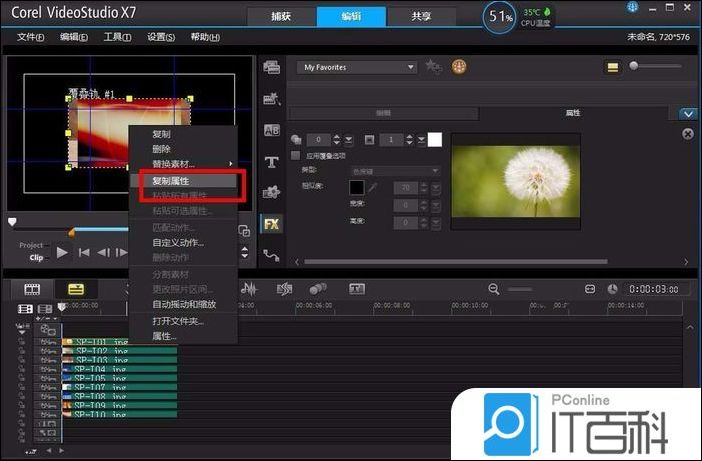Viewport: 702px width, 461px height.
Task: Open transparency slider arrow beside value 0
Action: [348, 140]
